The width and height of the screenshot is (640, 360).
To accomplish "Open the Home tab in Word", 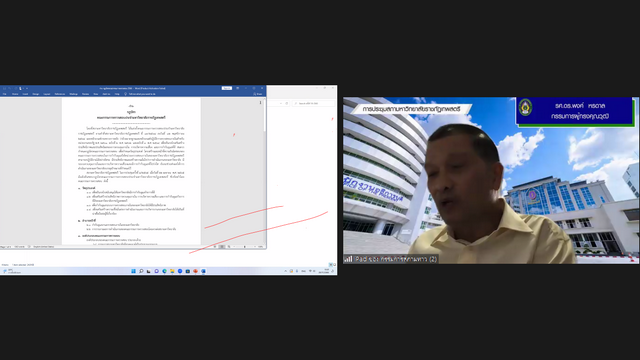I will pyautogui.click(x=15, y=94).
